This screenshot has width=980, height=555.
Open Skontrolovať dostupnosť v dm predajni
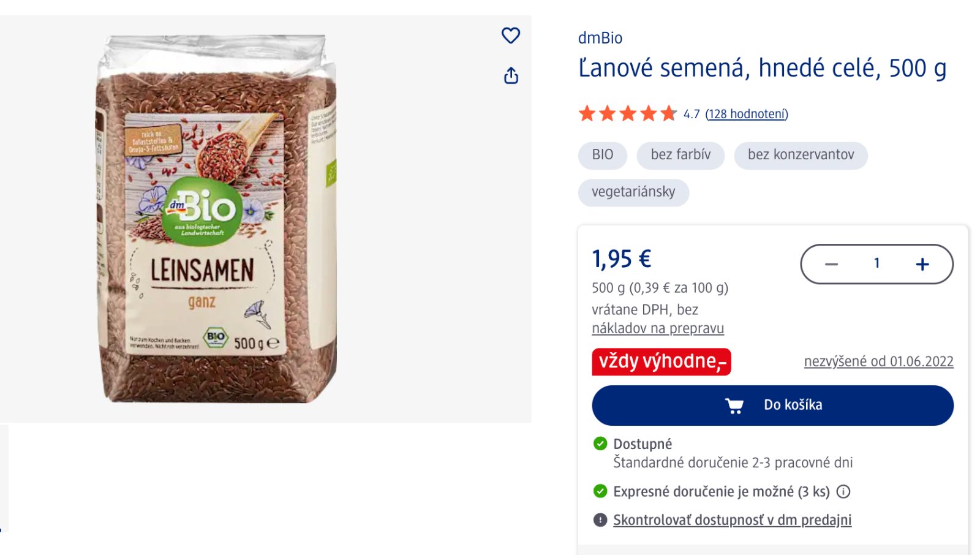tap(732, 520)
